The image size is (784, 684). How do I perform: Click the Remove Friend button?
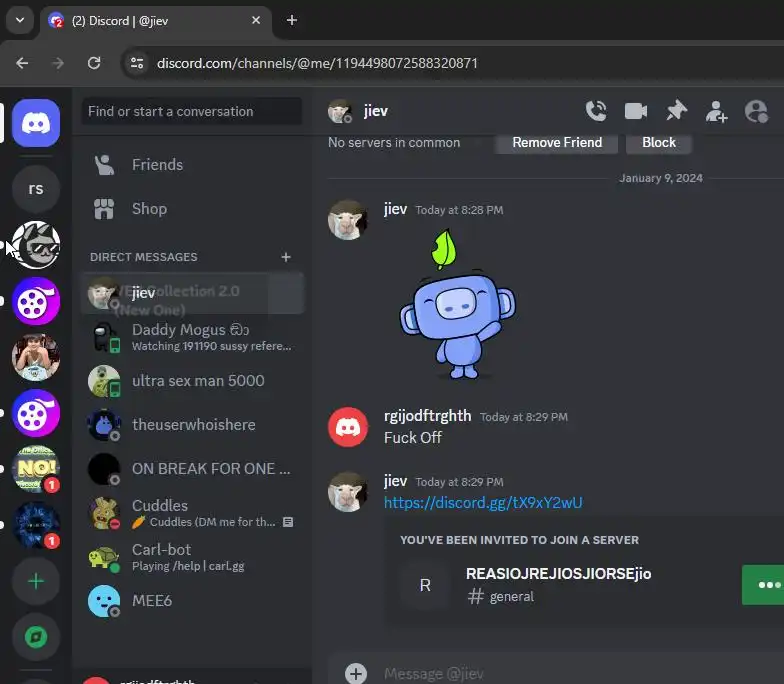556,143
